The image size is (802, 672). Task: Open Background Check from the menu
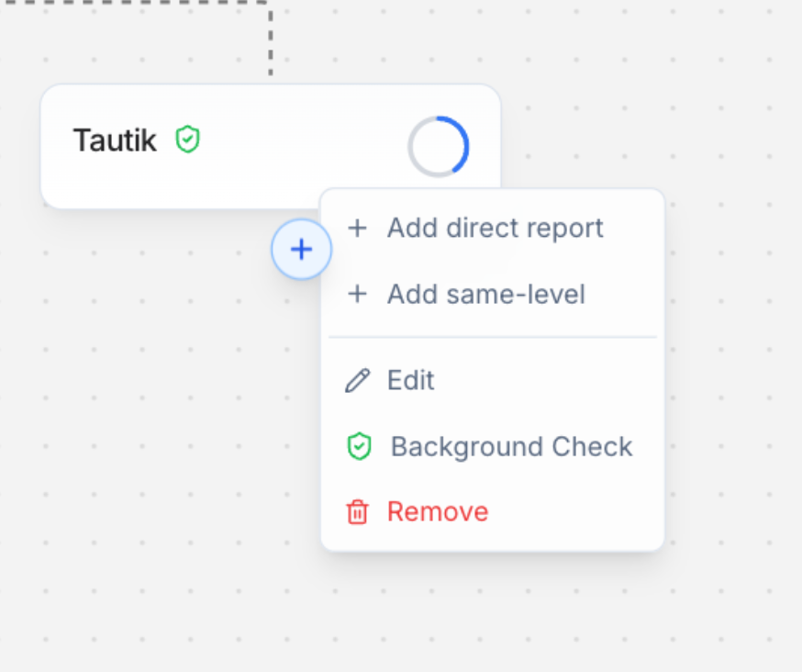coord(493,446)
